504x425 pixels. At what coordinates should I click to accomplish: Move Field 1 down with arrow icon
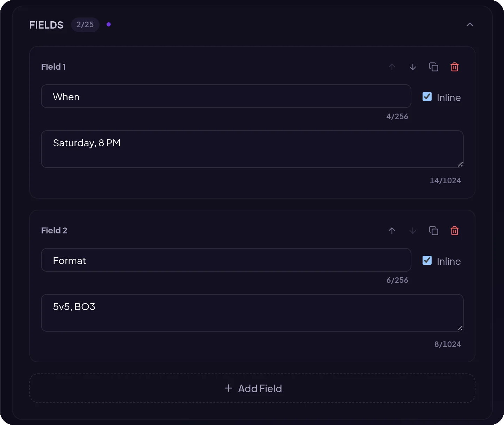tap(413, 67)
